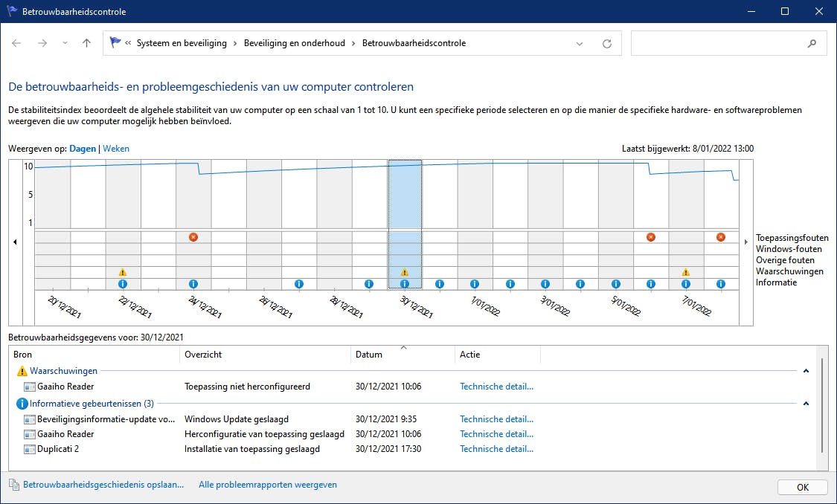Click the Betrouwbaarheidscontrole breadcrumb

pyautogui.click(x=414, y=43)
